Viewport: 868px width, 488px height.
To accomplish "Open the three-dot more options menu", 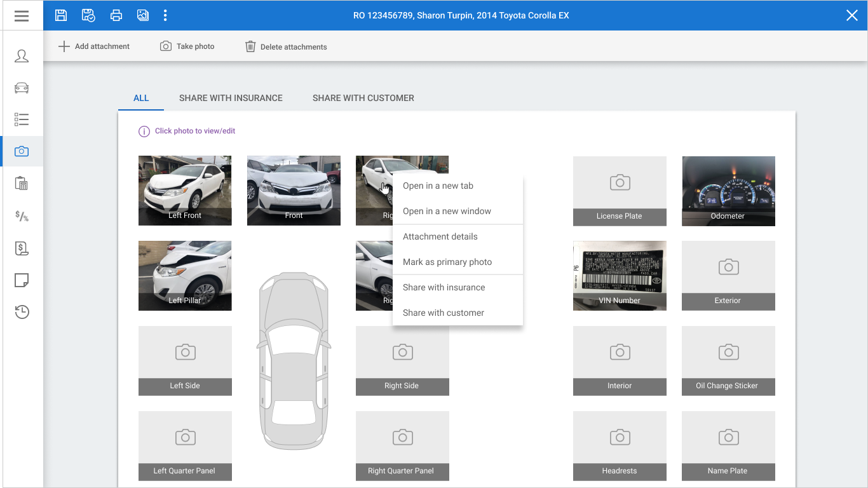I will point(165,15).
